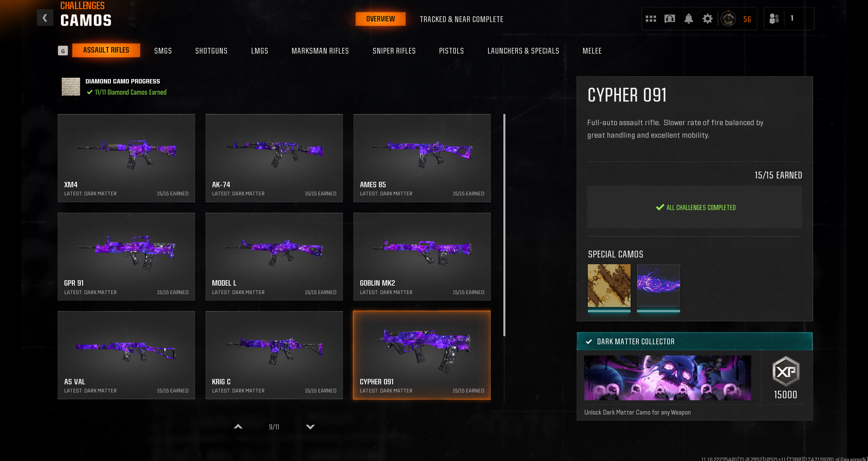Switch to the Sniper Rifles tab
The width and height of the screenshot is (868, 461).
pos(394,51)
